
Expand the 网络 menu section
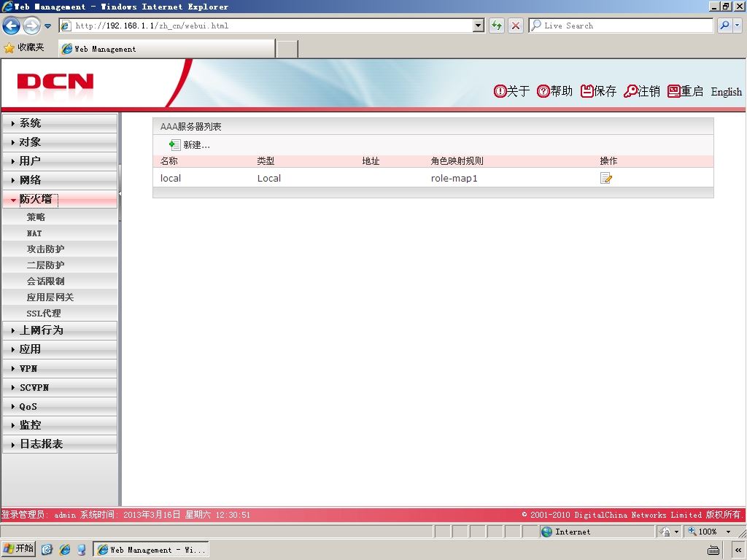(60, 180)
